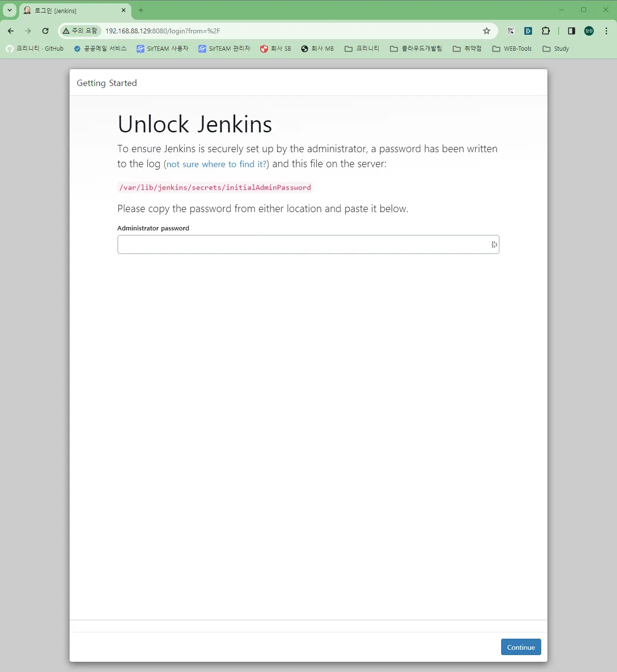Select the initialAdminPassword file path text

215,187
